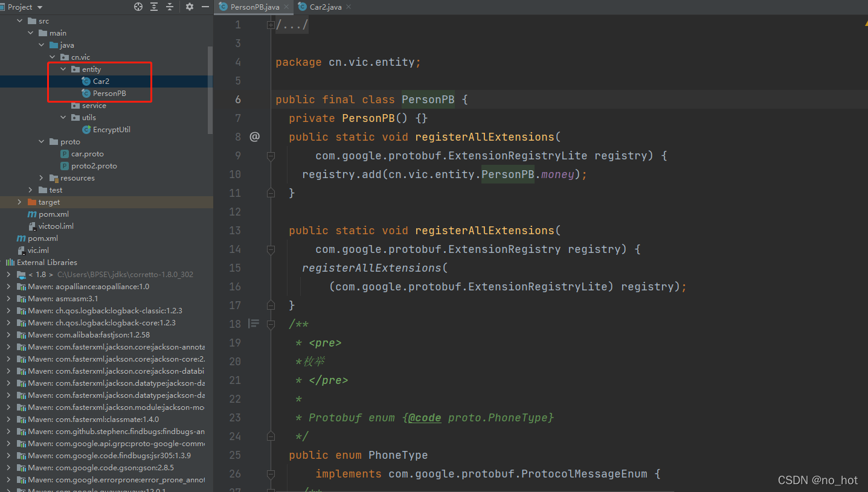The image size is (868, 492).
Task: Select Maven logback-classic:1.2.3 library
Action: (x=105, y=311)
